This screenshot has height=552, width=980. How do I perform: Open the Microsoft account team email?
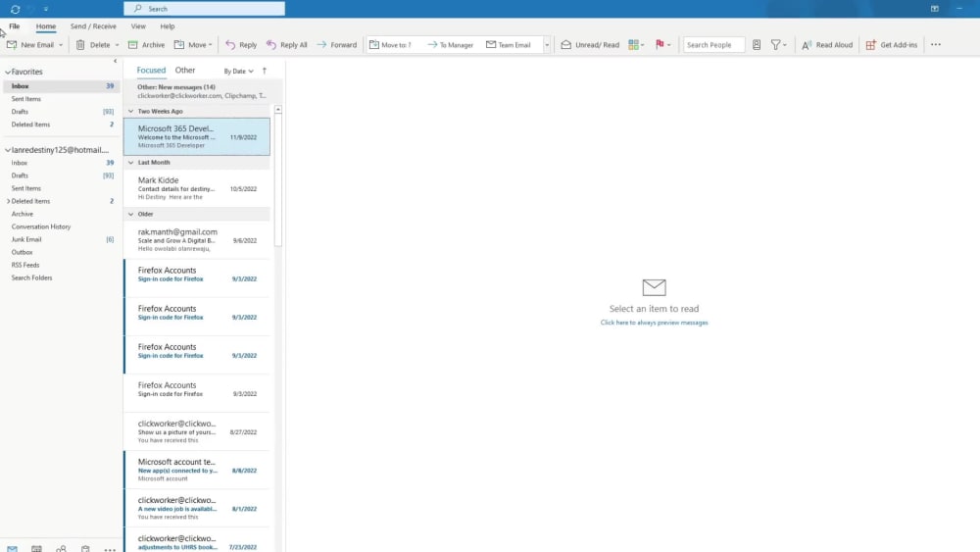pos(197,470)
